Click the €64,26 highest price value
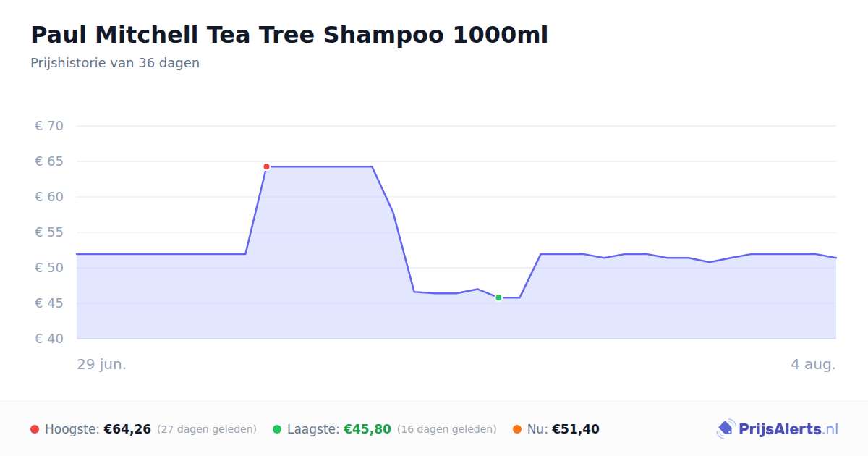Viewport: 868px width, 456px height. point(127,429)
